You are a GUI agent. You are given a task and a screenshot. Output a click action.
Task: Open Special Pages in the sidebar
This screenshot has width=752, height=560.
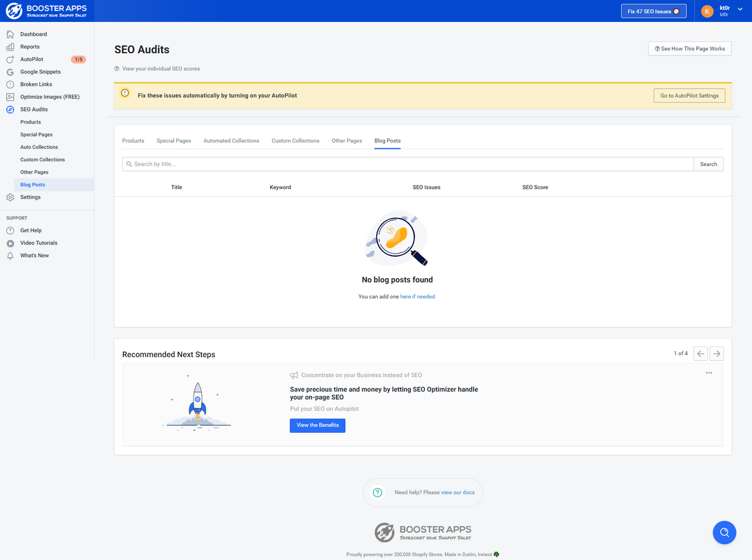(36, 135)
